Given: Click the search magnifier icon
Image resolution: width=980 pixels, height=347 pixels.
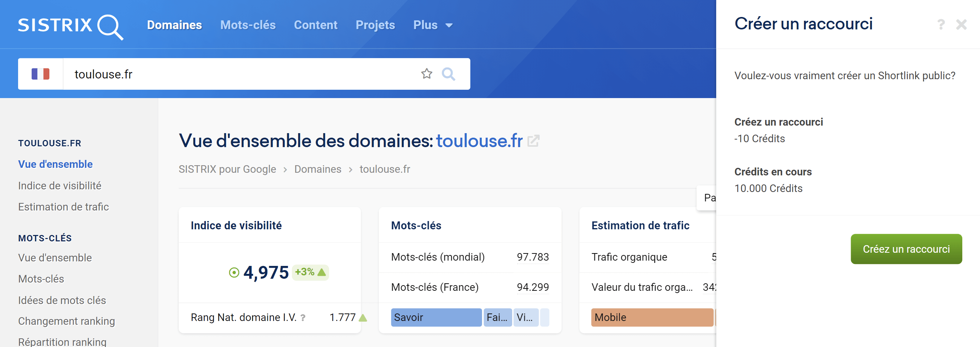Looking at the screenshot, I should pyautogui.click(x=449, y=74).
